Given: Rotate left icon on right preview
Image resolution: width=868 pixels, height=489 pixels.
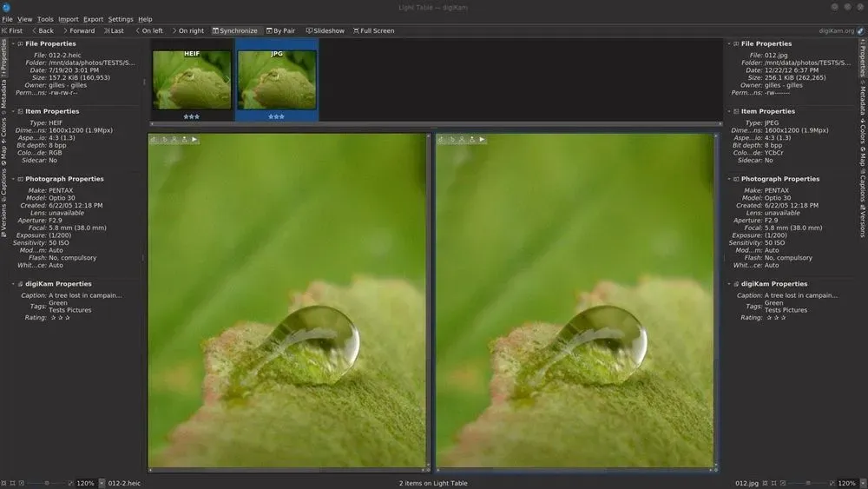Looking at the screenshot, I should coord(441,140).
